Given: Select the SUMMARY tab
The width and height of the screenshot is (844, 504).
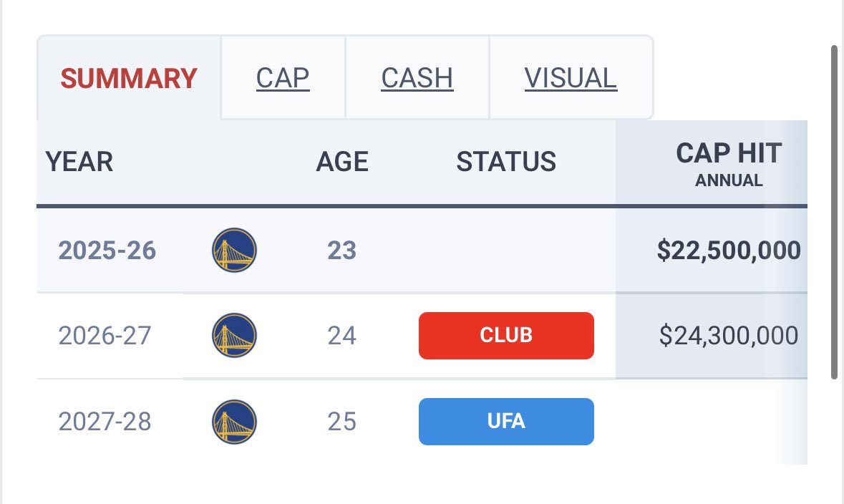Looking at the screenshot, I should pyautogui.click(x=129, y=78).
